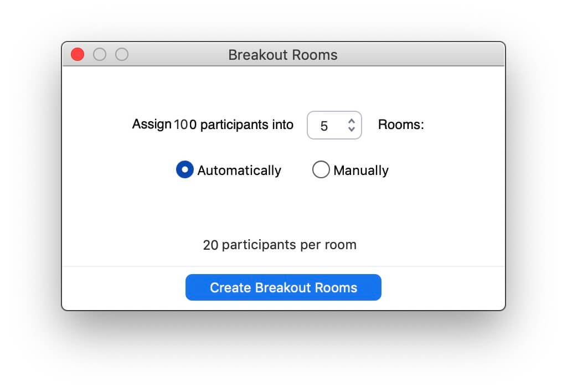Click the rooms number field showing 5
The image size is (567, 392).
[x=334, y=125]
